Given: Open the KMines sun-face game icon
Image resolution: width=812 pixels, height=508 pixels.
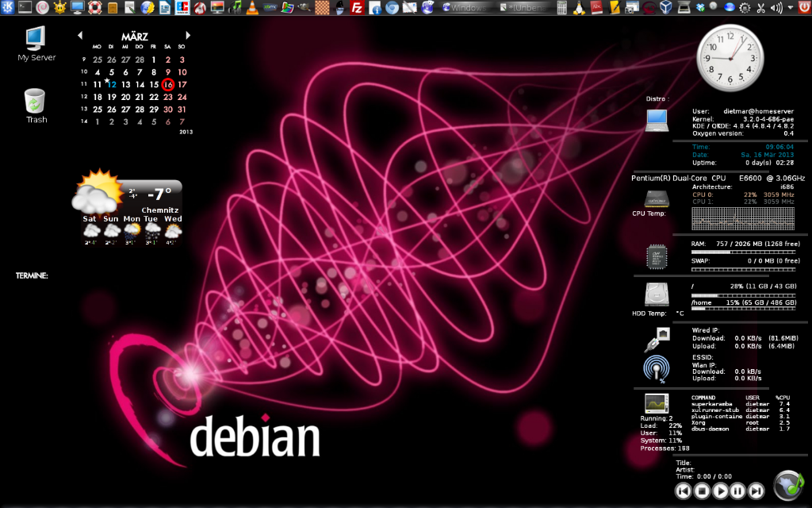Looking at the screenshot, I should 60,7.
